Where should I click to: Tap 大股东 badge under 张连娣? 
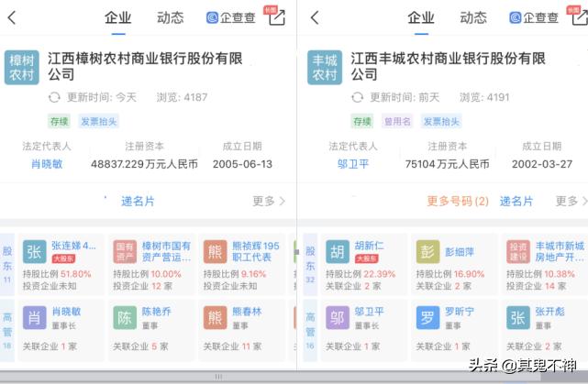pyautogui.click(x=63, y=258)
